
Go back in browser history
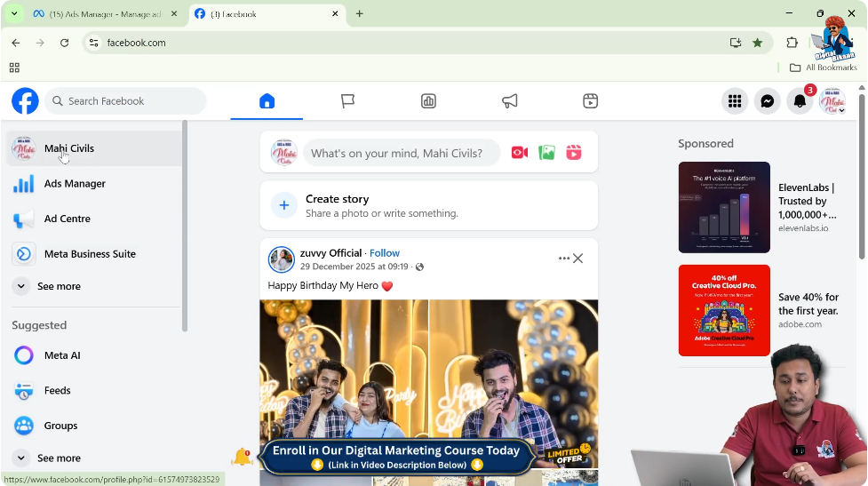pyautogui.click(x=15, y=43)
